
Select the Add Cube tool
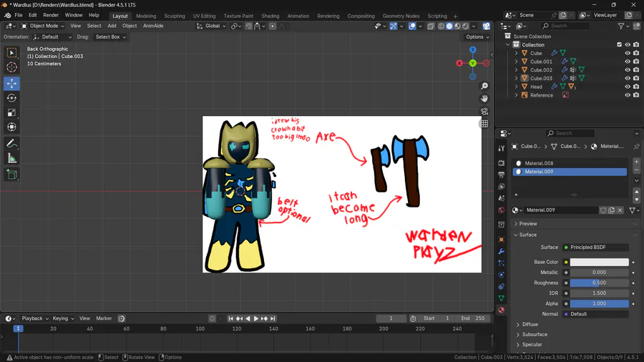click(11, 175)
